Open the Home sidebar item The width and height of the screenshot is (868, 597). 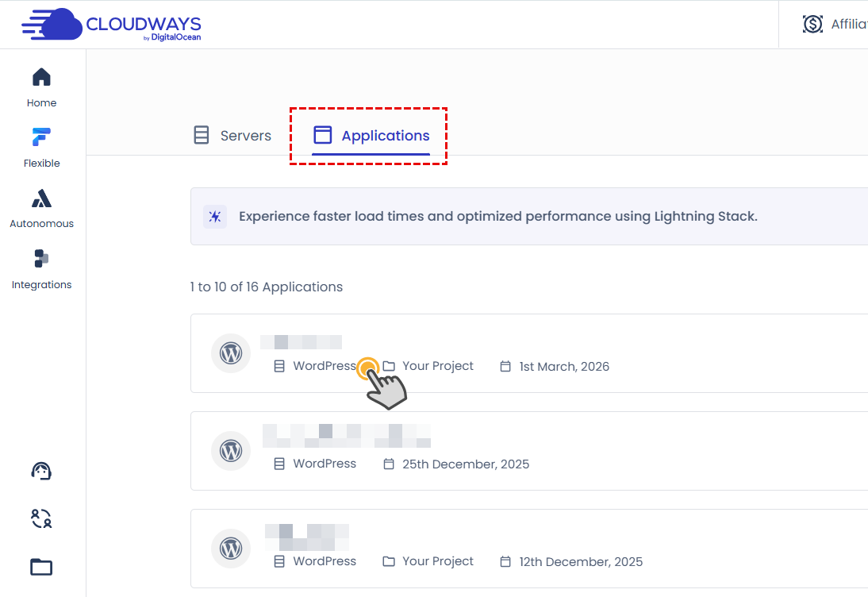pyautogui.click(x=41, y=87)
